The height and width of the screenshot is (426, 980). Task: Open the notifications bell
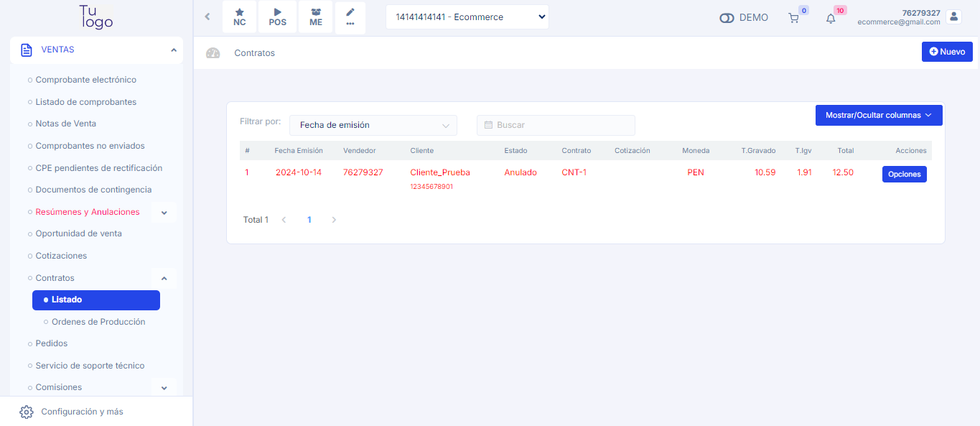(831, 19)
